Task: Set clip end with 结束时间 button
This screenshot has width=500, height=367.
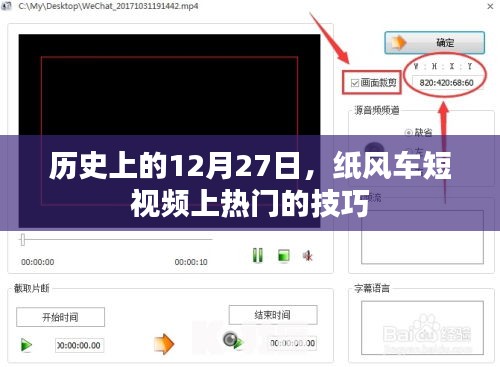Action: tap(273, 315)
